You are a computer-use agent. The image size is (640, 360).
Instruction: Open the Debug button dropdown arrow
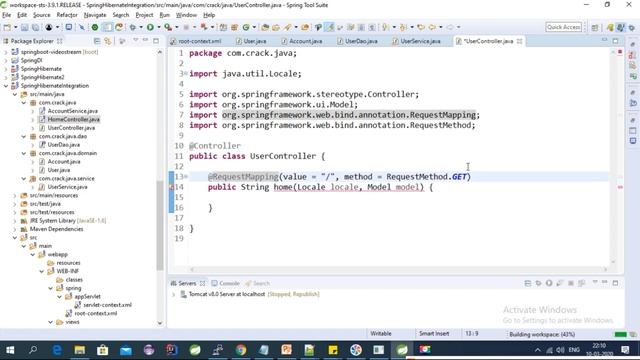click(x=141, y=27)
